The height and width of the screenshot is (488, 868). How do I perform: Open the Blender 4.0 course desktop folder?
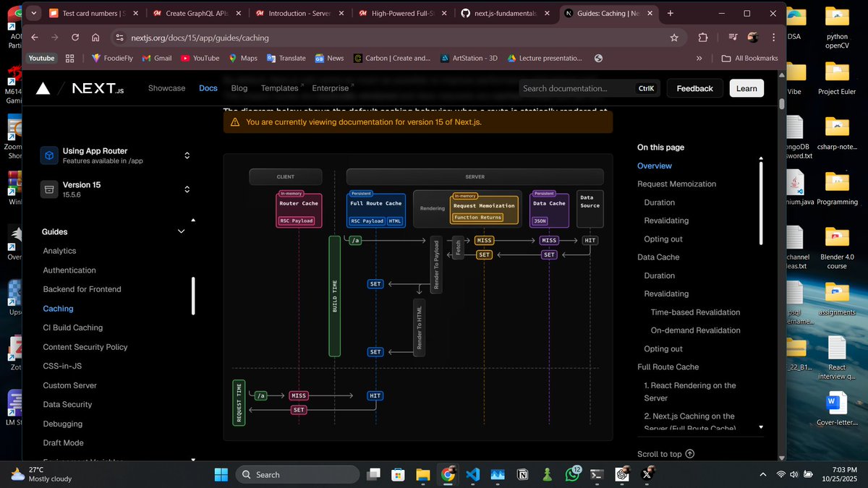838,247
